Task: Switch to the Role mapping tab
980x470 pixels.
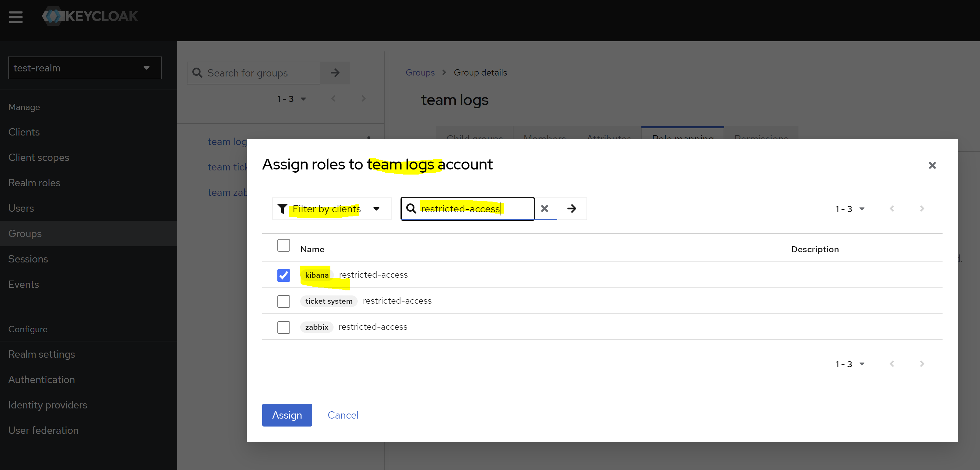Action: [683, 138]
